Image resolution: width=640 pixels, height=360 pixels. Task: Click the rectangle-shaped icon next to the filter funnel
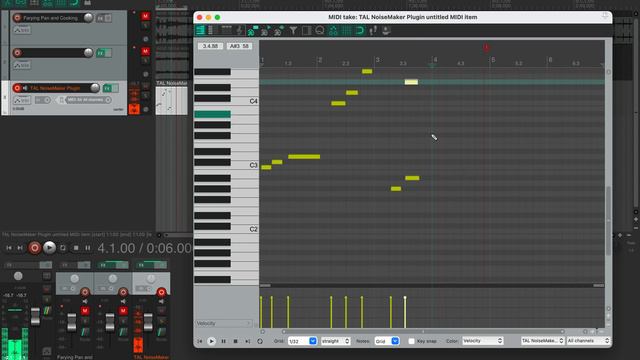pyautogui.click(x=307, y=30)
